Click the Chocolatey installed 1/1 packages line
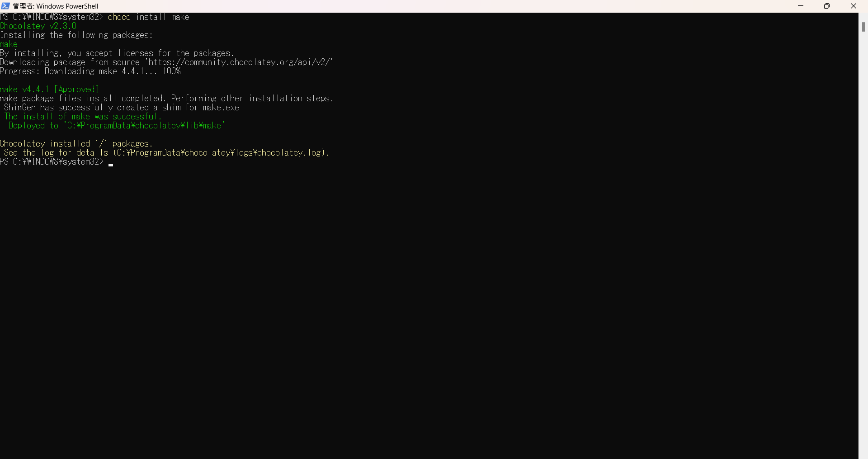 (x=76, y=143)
